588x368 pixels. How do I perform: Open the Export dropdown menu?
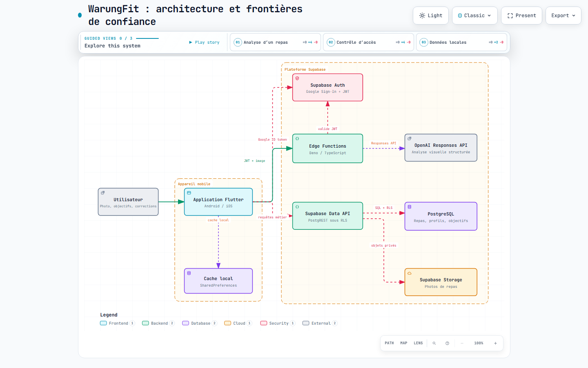click(563, 16)
